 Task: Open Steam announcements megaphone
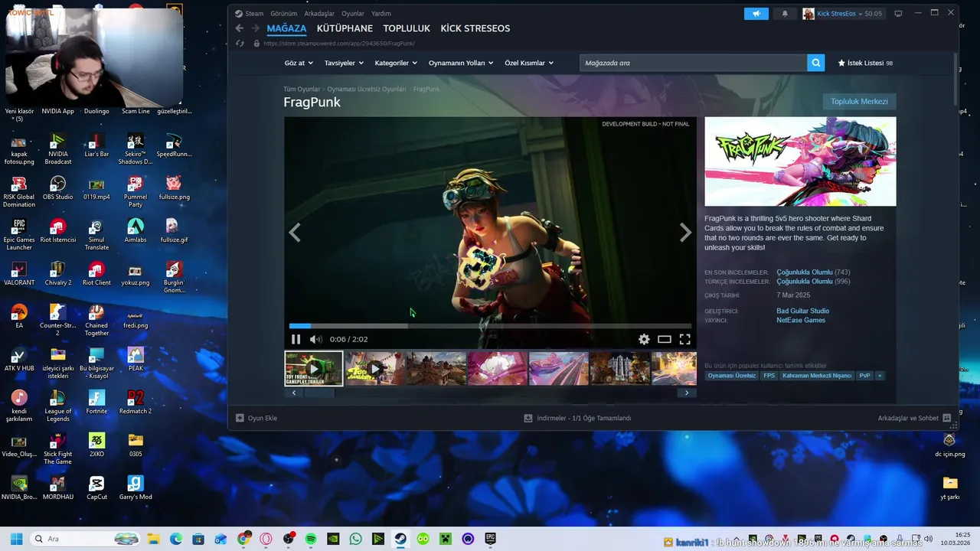tap(756, 13)
